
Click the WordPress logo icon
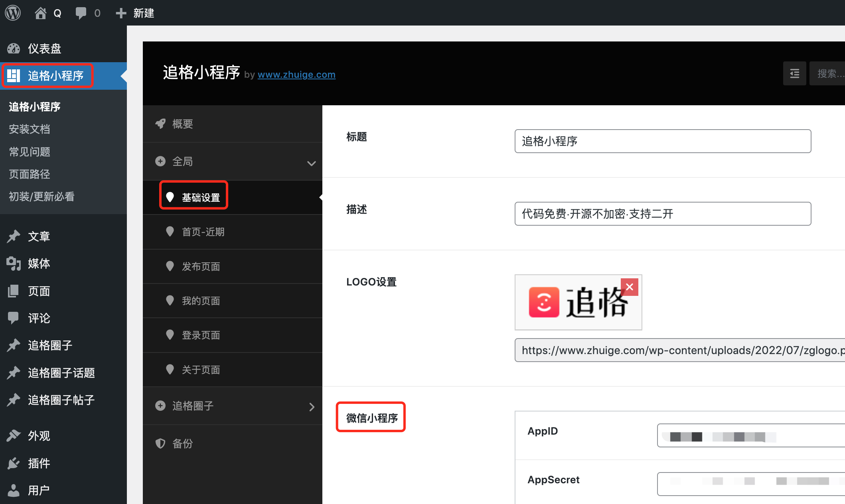tap(13, 13)
